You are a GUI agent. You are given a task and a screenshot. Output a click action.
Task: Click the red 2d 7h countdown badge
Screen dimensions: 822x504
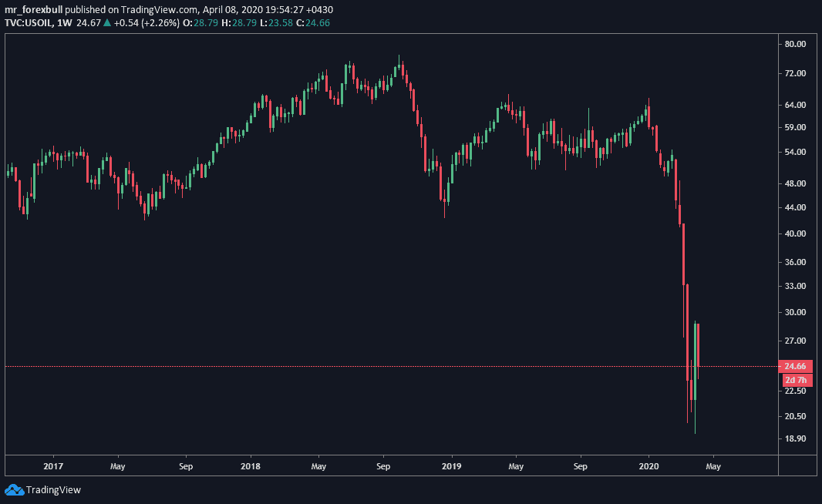tap(797, 380)
